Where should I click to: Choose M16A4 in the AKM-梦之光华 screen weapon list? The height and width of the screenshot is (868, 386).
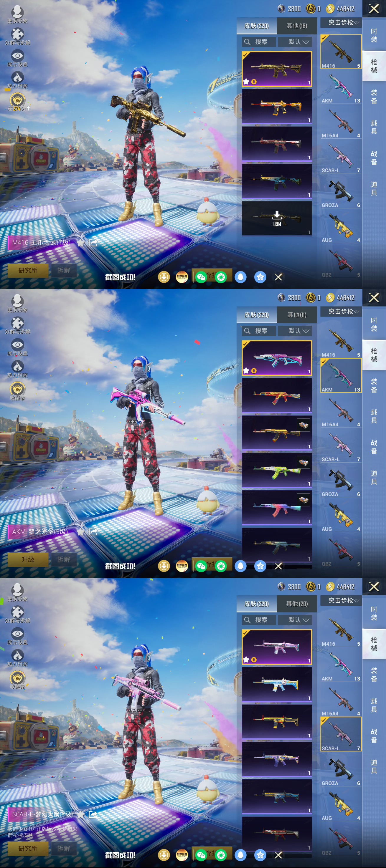pyautogui.click(x=341, y=411)
